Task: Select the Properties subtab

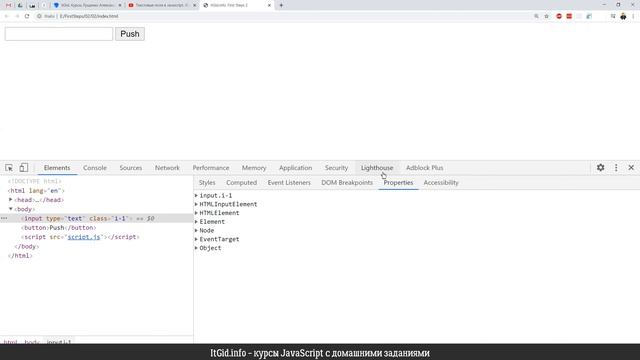Action: tap(398, 182)
